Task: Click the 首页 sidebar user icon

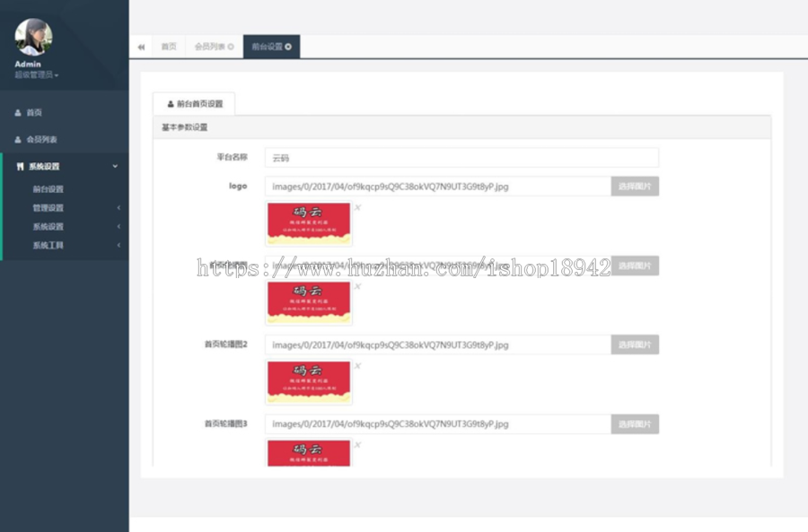Action: [x=18, y=113]
